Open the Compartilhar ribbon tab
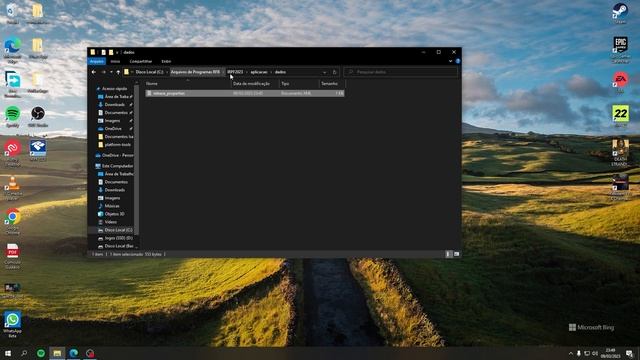This screenshot has width=640, height=360. 141,61
